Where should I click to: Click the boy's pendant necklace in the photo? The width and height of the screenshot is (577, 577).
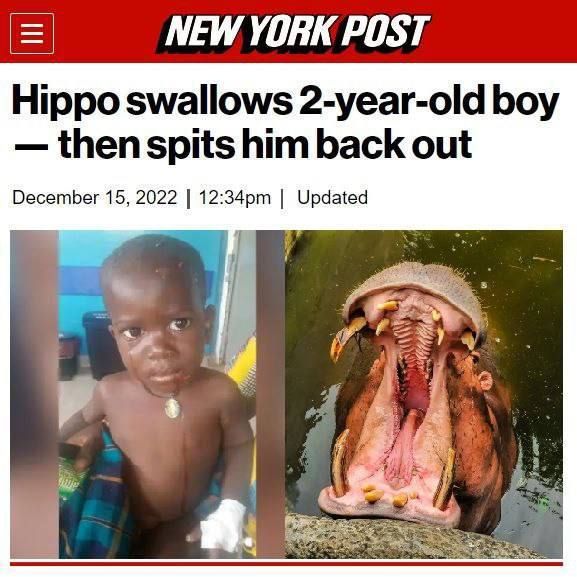click(173, 408)
